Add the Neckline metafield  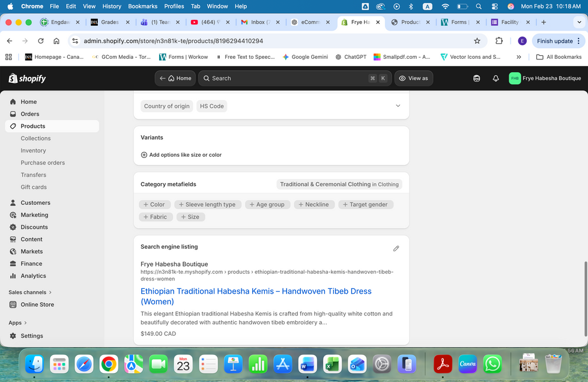tap(314, 205)
